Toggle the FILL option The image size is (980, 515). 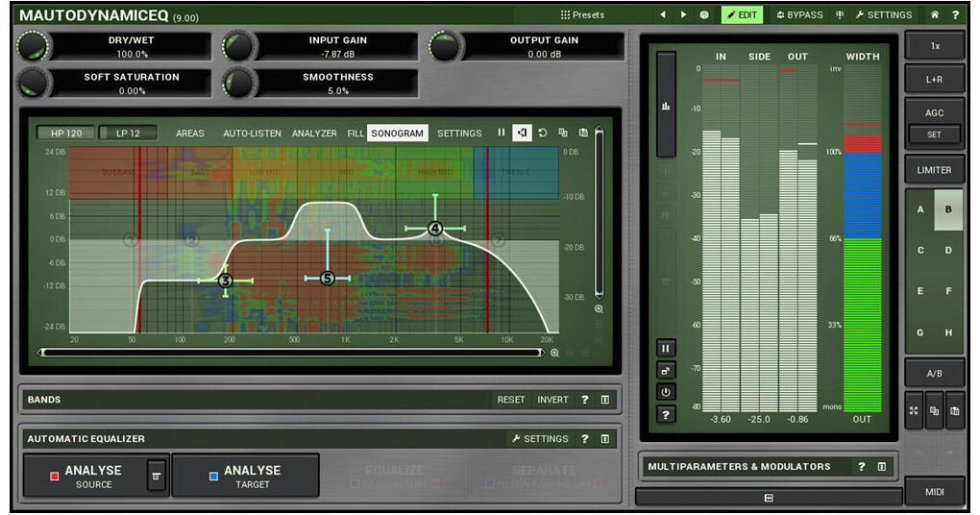coord(355,134)
